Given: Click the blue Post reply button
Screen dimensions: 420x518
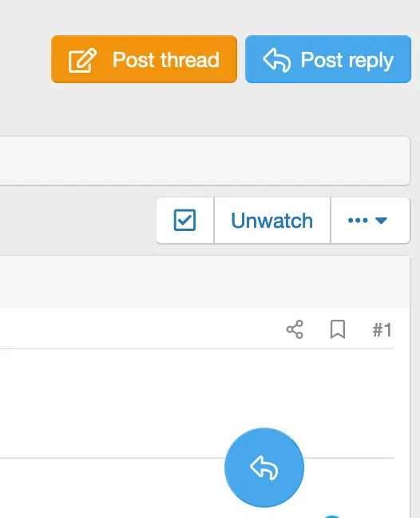Looking at the screenshot, I should [x=328, y=59].
